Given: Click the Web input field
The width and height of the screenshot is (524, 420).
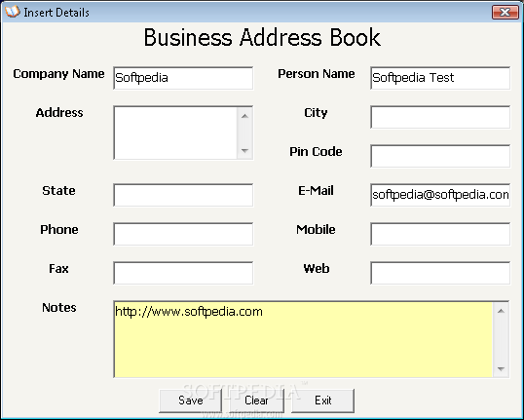Looking at the screenshot, I should point(440,273).
